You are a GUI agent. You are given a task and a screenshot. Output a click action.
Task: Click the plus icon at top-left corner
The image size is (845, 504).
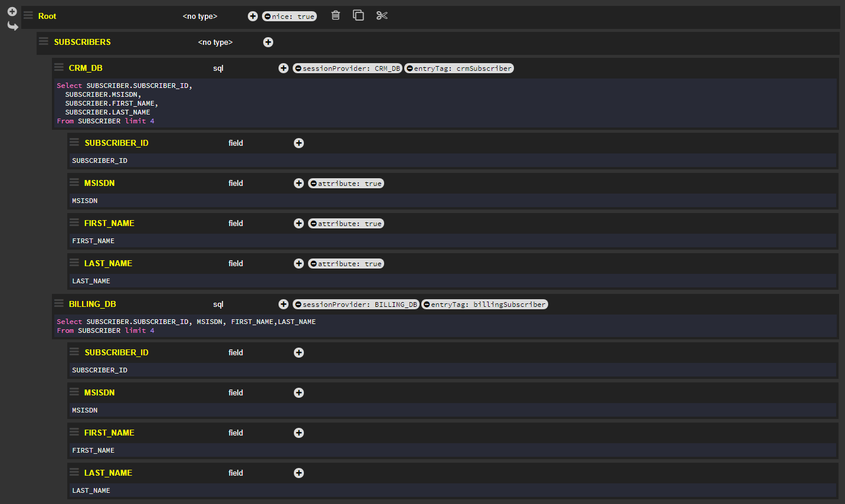pos(12,12)
